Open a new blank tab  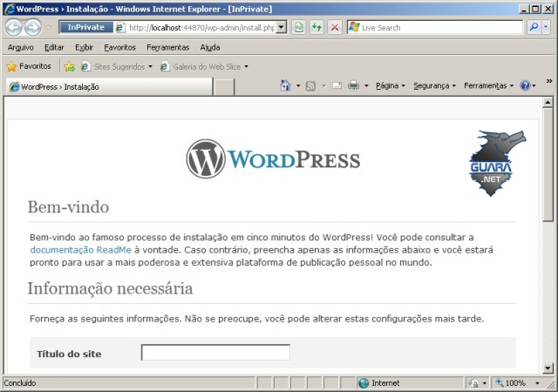224,87
